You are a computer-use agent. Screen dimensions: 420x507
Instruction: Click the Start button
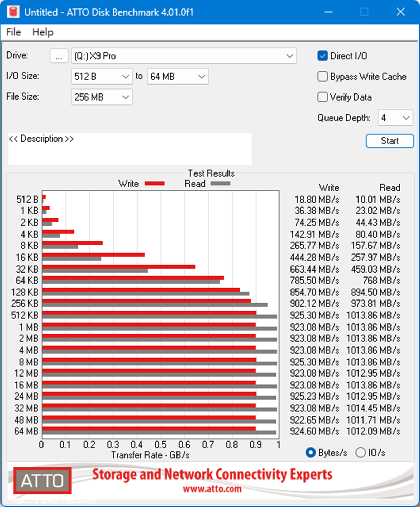[389, 141]
